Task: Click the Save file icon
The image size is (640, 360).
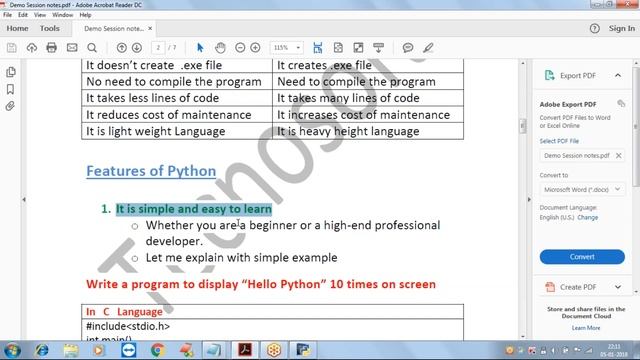Action: 11,48
